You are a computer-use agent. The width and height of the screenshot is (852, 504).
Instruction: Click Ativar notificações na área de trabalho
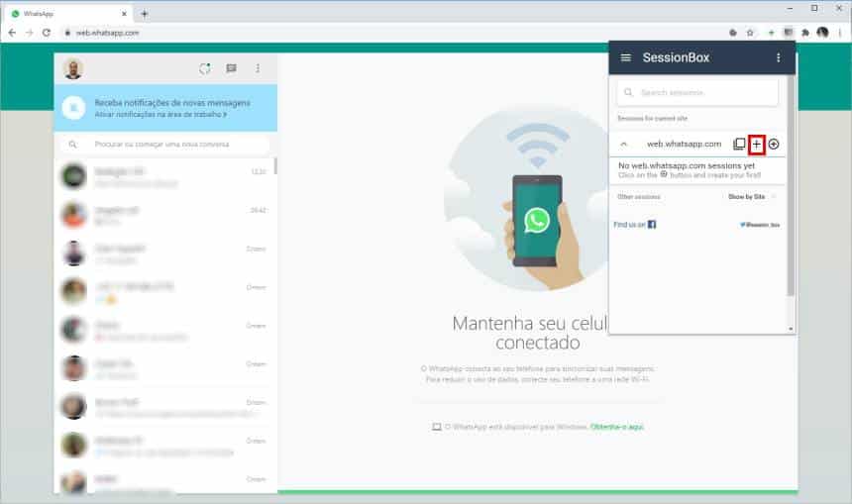click(160, 115)
